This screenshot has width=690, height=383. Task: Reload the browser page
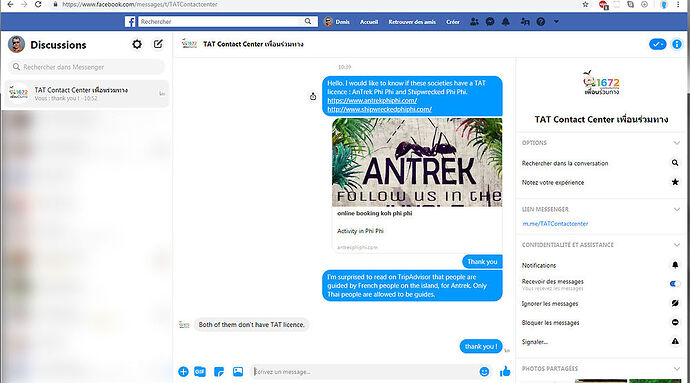pos(38,4)
